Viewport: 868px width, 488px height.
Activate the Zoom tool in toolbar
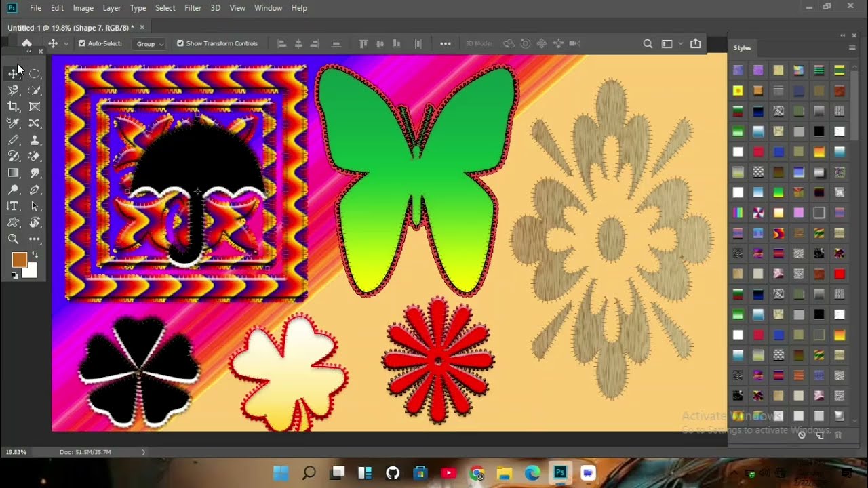tap(13, 239)
